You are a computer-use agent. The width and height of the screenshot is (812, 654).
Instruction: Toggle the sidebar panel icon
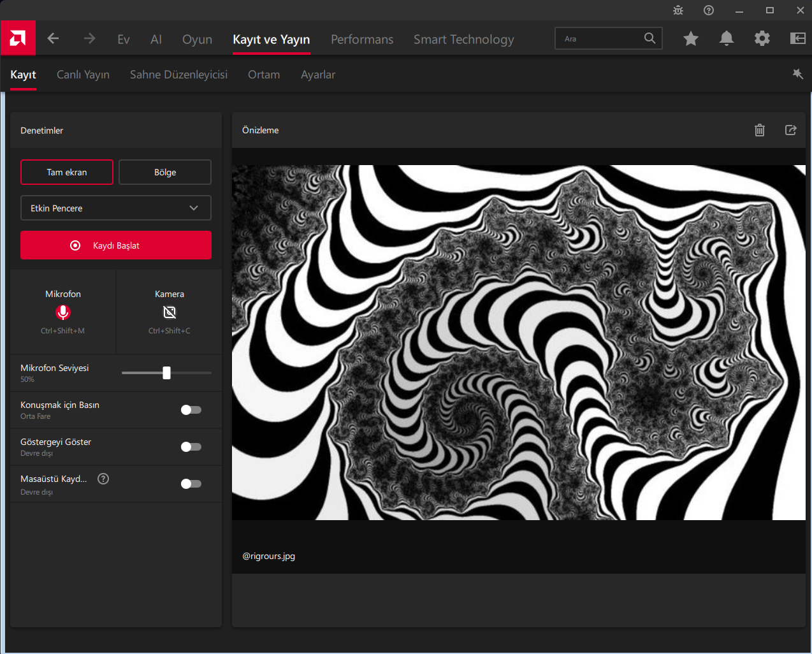tap(797, 39)
